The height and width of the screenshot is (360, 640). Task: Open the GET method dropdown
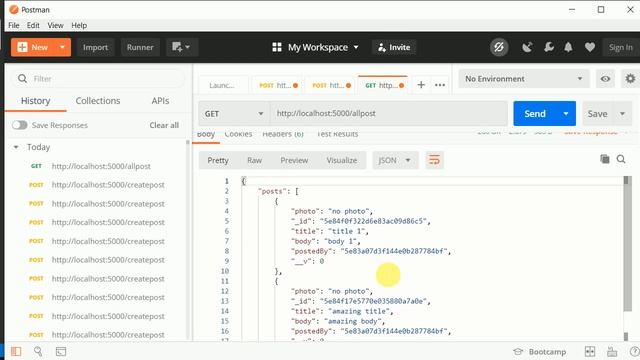pyautogui.click(x=234, y=113)
